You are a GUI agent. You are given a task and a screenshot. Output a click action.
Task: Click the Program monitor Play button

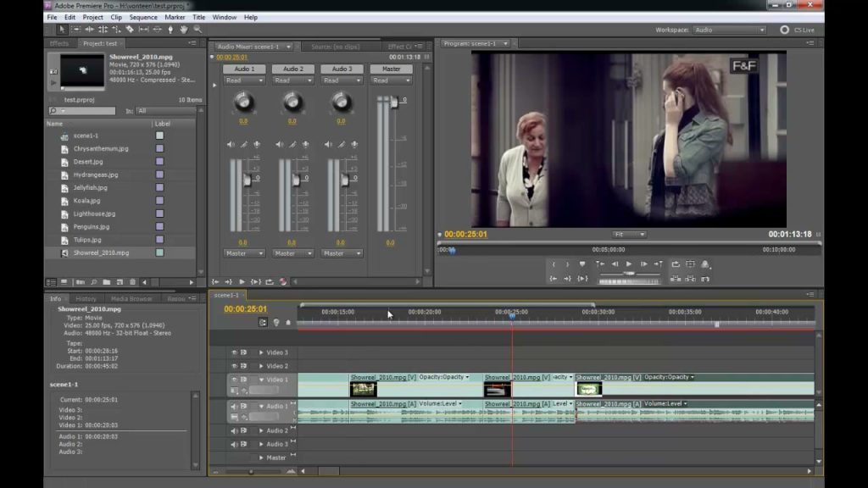(x=629, y=264)
